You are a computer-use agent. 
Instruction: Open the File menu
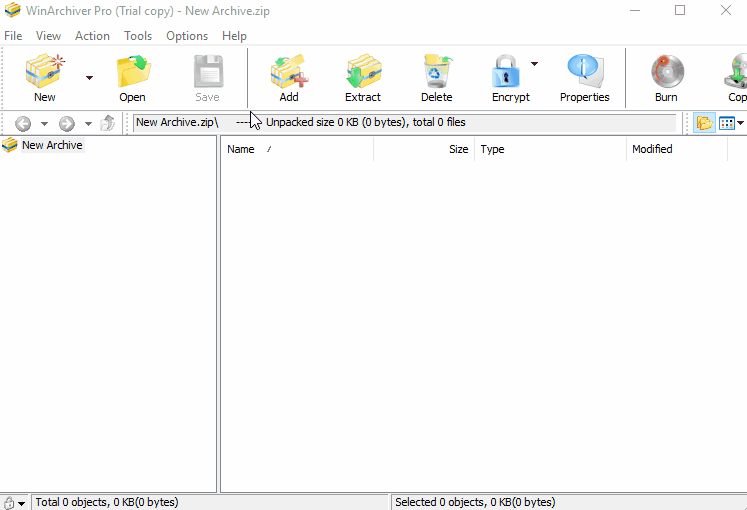tap(13, 36)
